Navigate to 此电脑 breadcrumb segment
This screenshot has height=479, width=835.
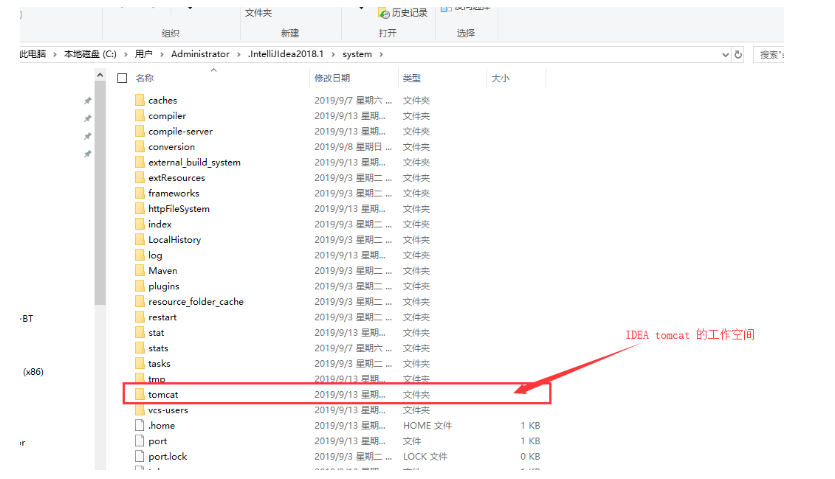point(33,54)
